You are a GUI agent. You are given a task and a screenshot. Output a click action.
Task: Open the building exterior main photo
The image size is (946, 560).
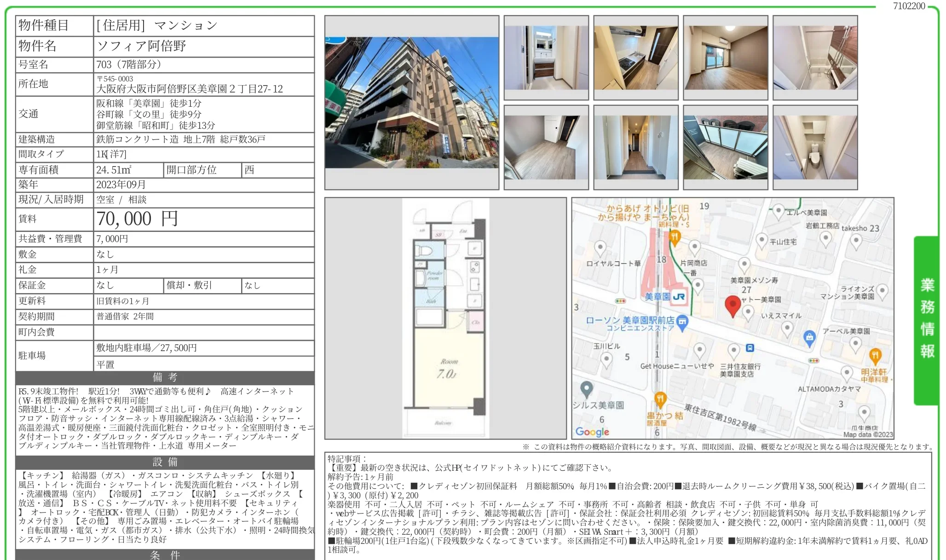point(412,103)
